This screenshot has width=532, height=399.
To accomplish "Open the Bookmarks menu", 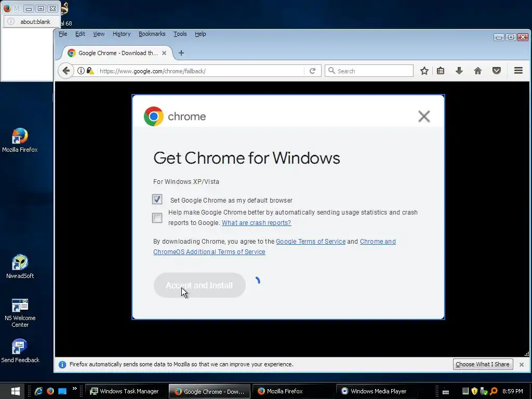I will tap(152, 34).
